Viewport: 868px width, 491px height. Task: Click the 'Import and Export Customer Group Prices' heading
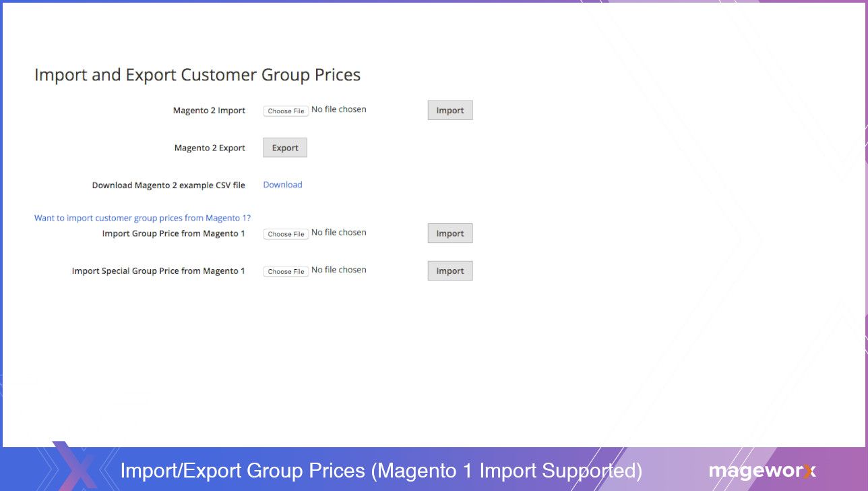point(197,74)
